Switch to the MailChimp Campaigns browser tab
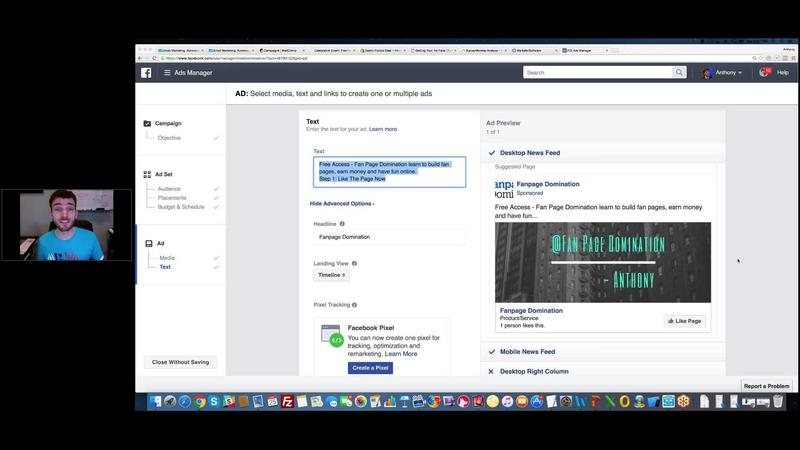This screenshot has height=450, width=800. 282,51
